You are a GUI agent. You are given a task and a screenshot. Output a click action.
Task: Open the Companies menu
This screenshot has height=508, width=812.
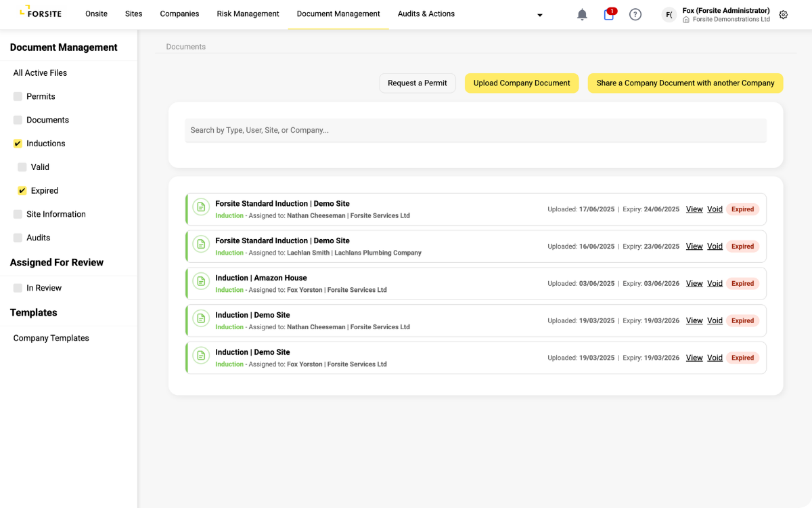pyautogui.click(x=179, y=14)
